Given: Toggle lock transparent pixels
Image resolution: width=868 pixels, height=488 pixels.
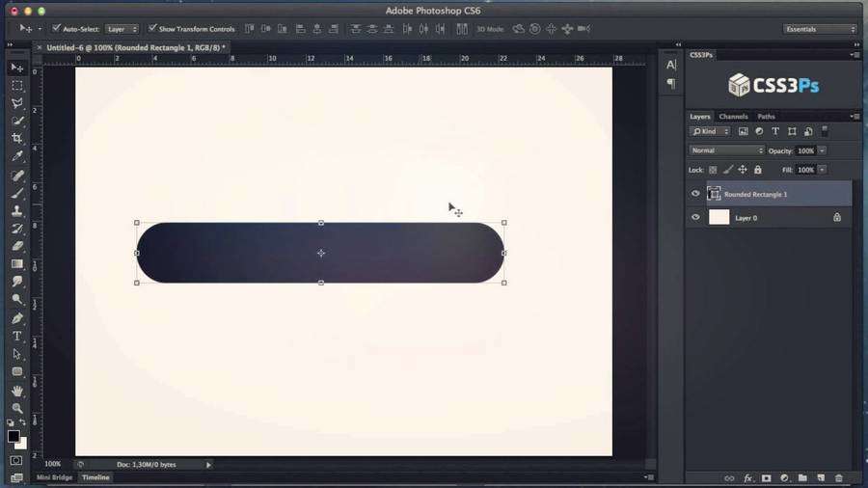Looking at the screenshot, I should [713, 170].
